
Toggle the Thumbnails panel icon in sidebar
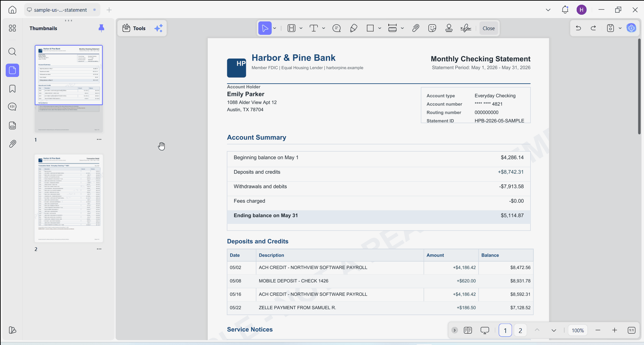[12, 70]
